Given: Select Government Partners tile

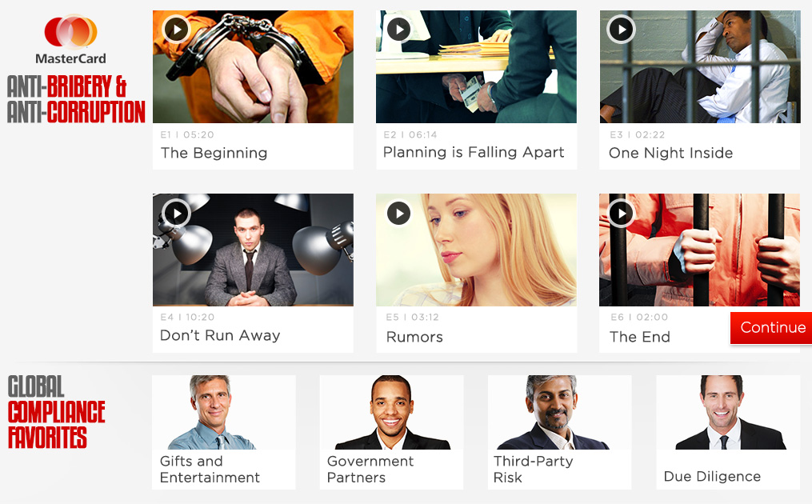Looking at the screenshot, I should (x=391, y=432).
